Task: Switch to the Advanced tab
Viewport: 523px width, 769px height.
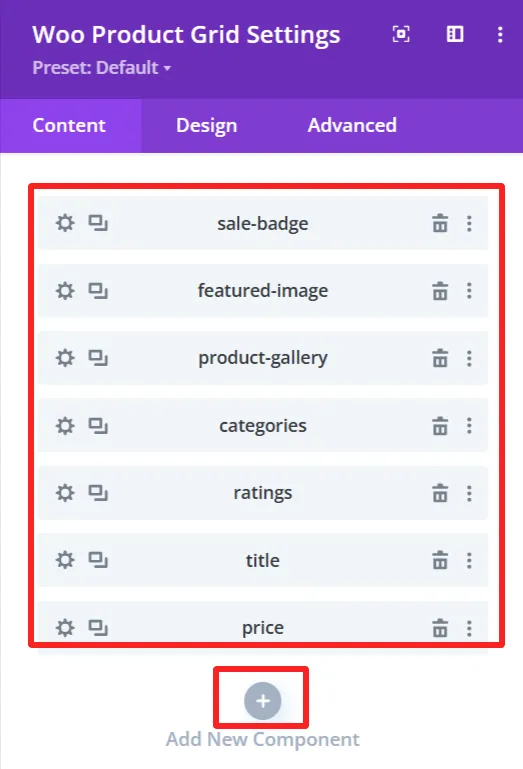Action: pos(352,126)
